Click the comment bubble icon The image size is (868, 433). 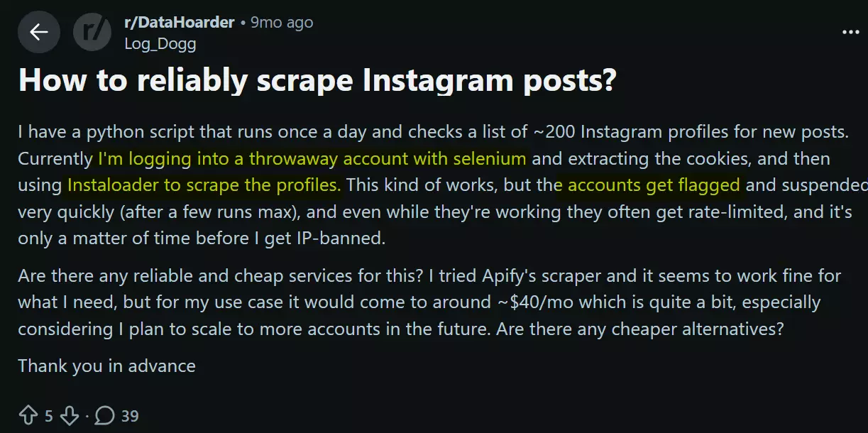pos(105,415)
